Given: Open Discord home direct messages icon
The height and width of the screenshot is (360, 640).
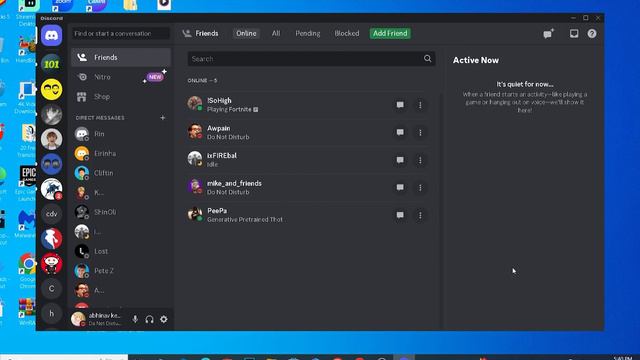Looking at the screenshot, I should [x=51, y=36].
